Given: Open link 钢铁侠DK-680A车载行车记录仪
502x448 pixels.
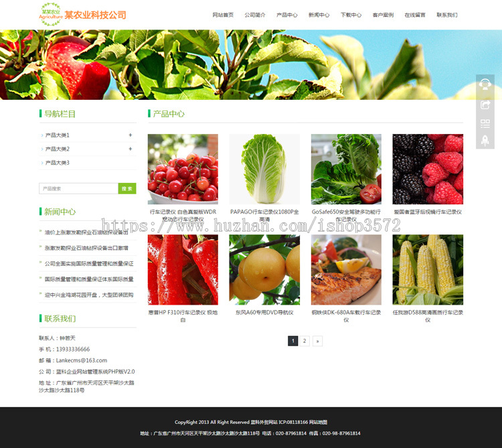Looking at the screenshot, I should (346, 316).
